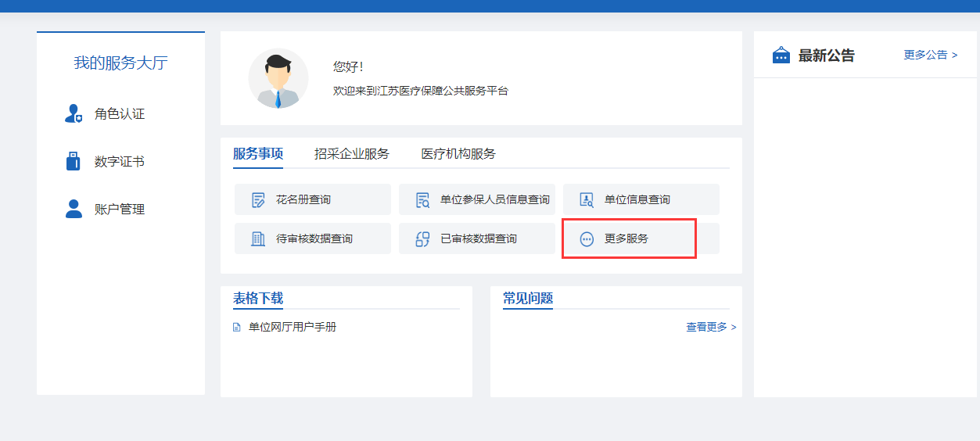This screenshot has width=980, height=441.
Task: Download the 单位网厅用户手册 file
Action: [x=292, y=327]
